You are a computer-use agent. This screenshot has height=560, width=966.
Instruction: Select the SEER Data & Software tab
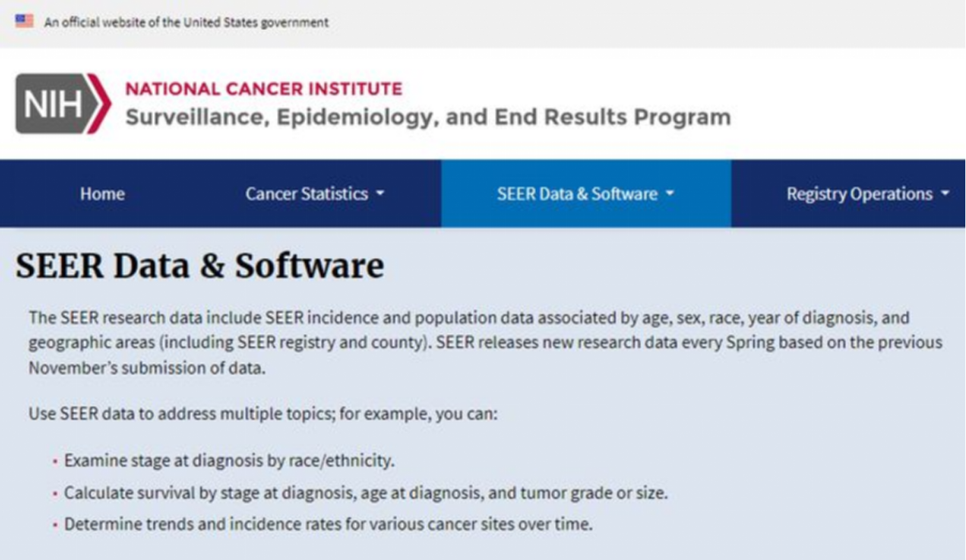click(577, 194)
